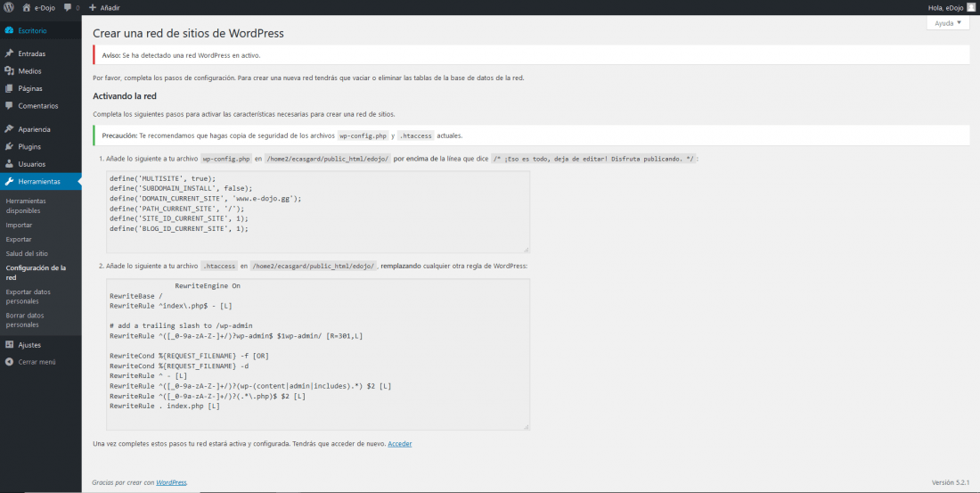Click the Herramientas wrench icon
The image size is (980, 493).
tap(9, 182)
